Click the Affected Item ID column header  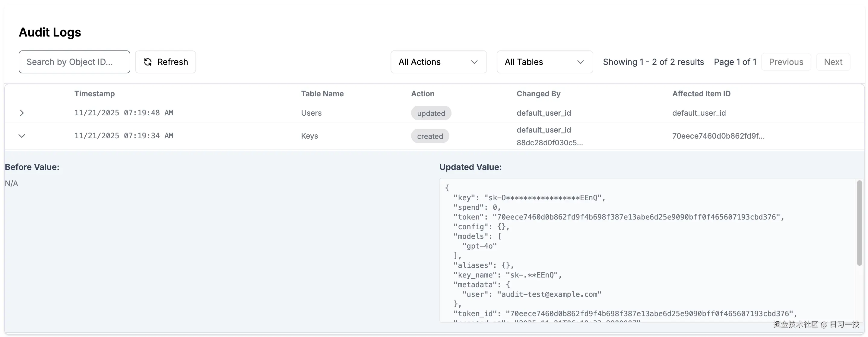click(x=701, y=94)
